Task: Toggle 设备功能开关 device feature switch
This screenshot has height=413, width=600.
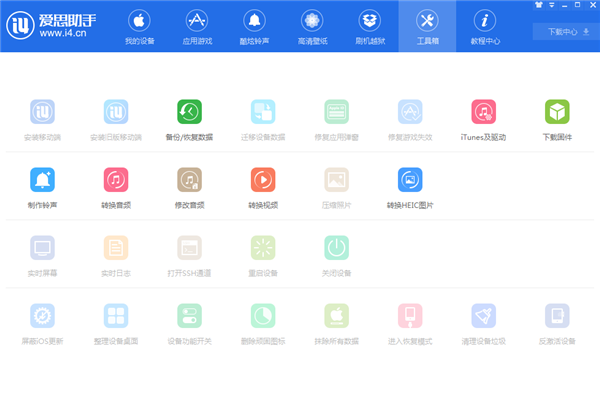Action: pos(190,317)
